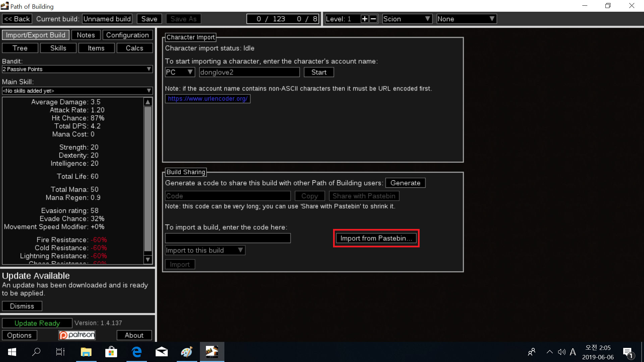Focus the generated Code field

[228, 196]
